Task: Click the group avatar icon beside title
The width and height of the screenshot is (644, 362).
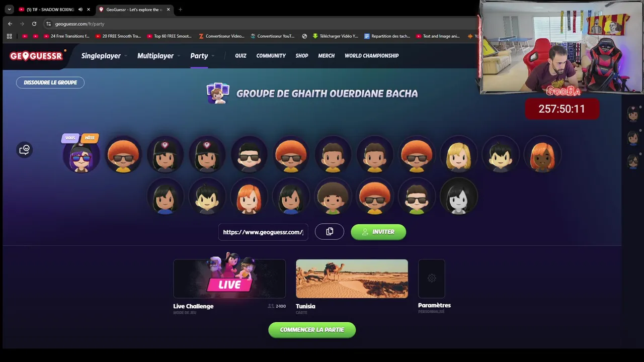Action: point(218,94)
